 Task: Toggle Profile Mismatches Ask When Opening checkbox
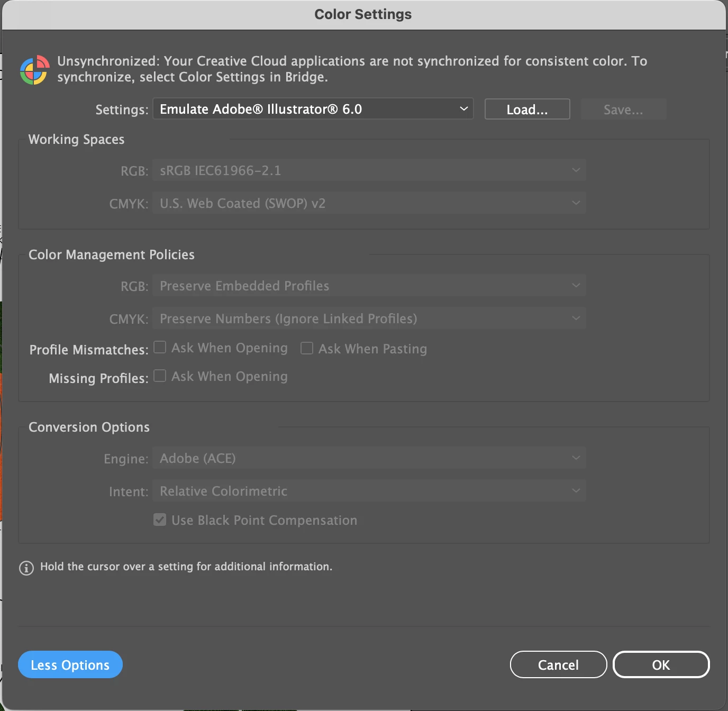pos(160,347)
